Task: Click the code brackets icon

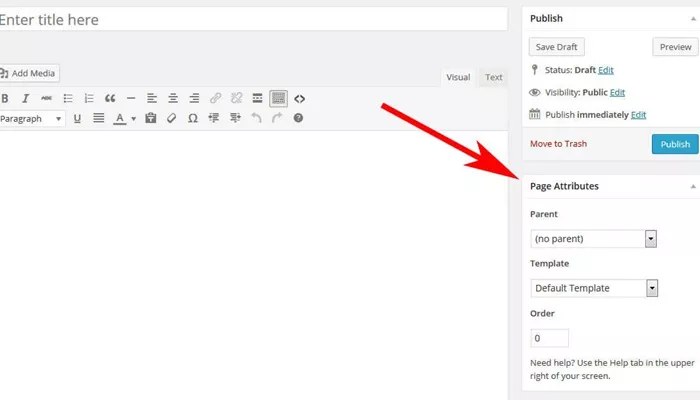Action: (300, 99)
